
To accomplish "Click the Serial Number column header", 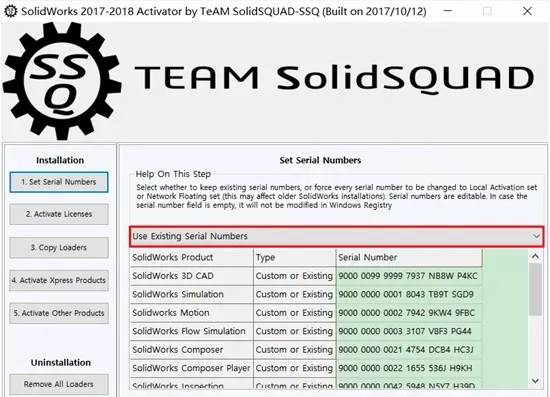I will pos(409,257).
